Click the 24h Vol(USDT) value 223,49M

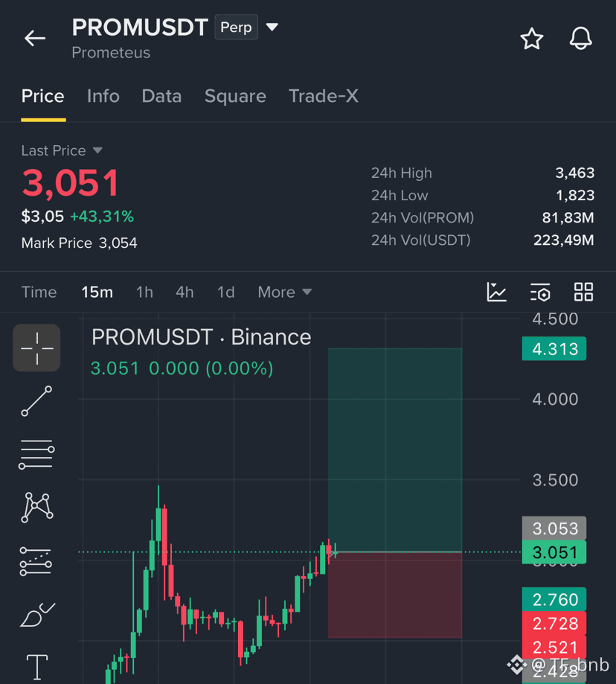tap(564, 240)
